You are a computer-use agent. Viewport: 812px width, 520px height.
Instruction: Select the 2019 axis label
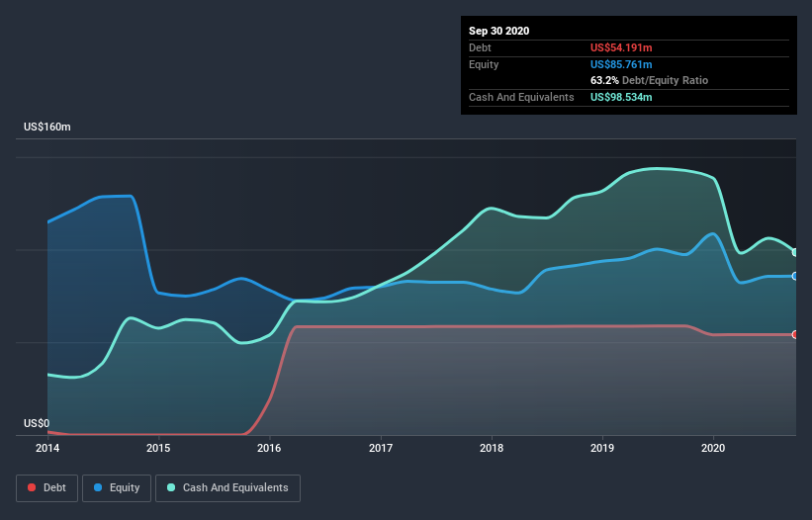(x=602, y=448)
